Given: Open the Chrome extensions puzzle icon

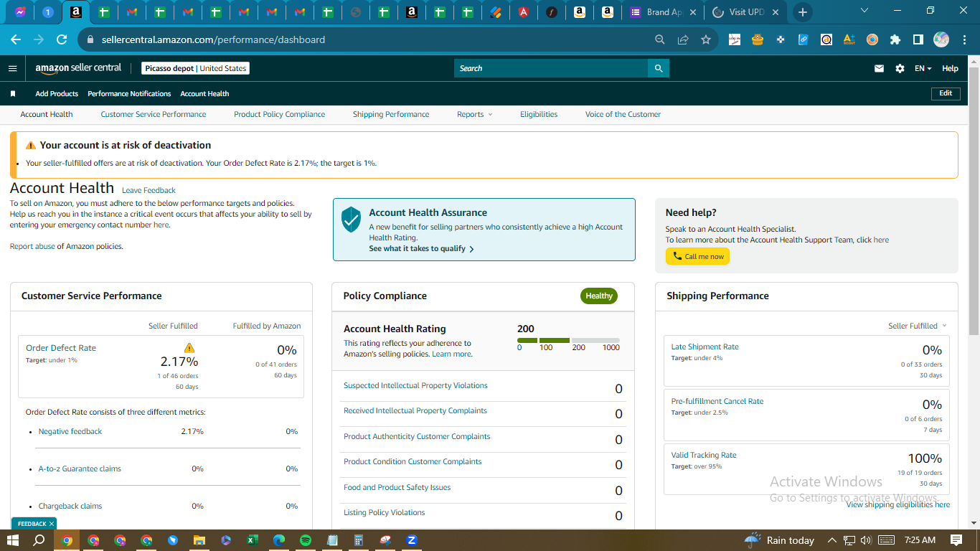Looking at the screenshot, I should pos(895,39).
